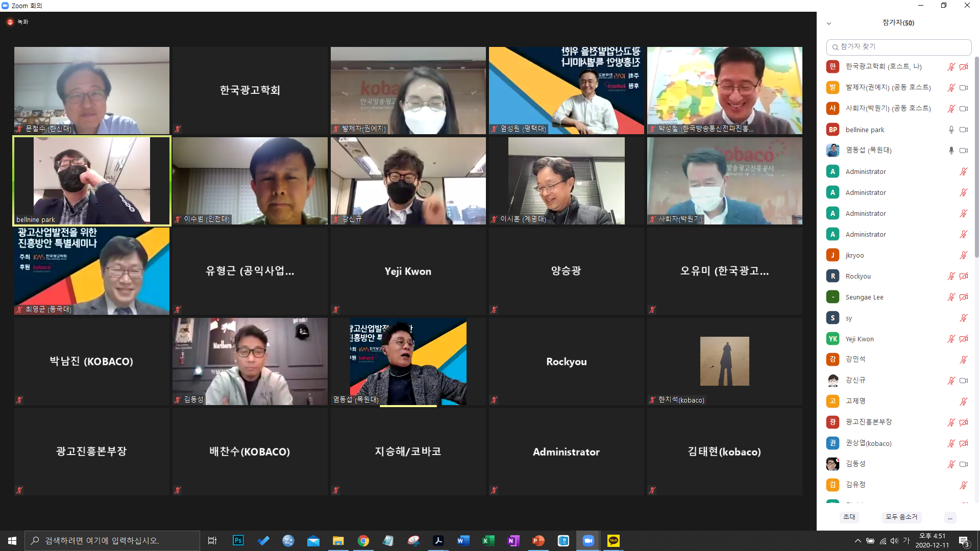Open PowerPoint from the taskbar
This screenshot has height=551, width=980.
click(x=538, y=541)
